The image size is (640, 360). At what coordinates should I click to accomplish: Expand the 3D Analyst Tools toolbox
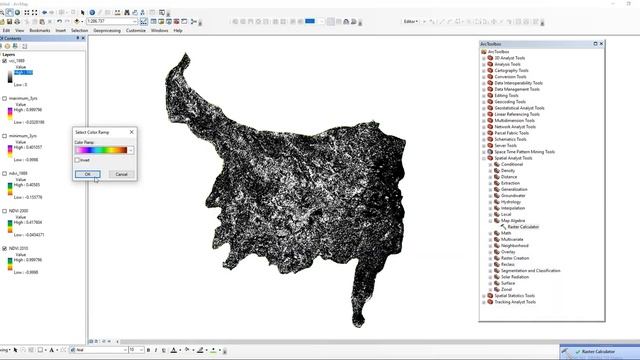pos(484,58)
